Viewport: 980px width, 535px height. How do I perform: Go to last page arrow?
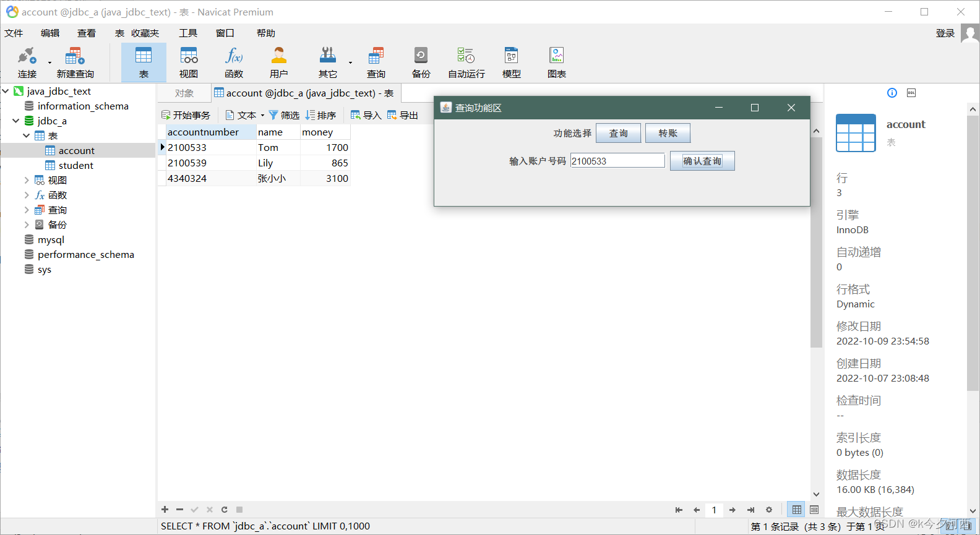click(750, 510)
